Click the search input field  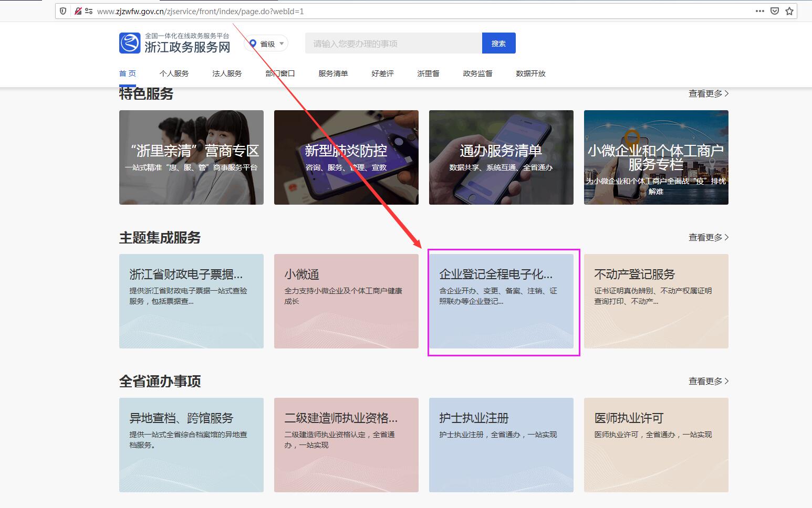[x=393, y=43]
